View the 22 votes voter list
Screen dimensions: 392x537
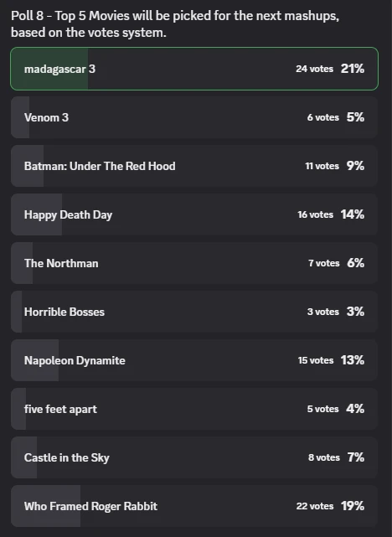tap(315, 506)
